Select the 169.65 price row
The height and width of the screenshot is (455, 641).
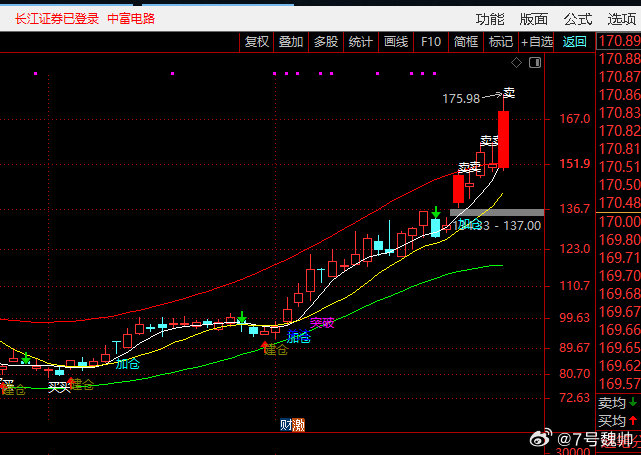pyautogui.click(x=619, y=348)
